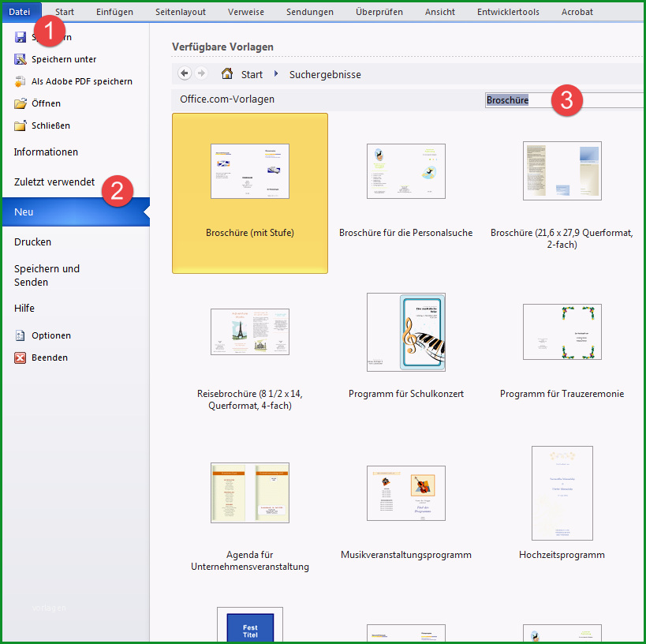Click the Speichern unter icon
This screenshot has height=644, width=646.
21,59
